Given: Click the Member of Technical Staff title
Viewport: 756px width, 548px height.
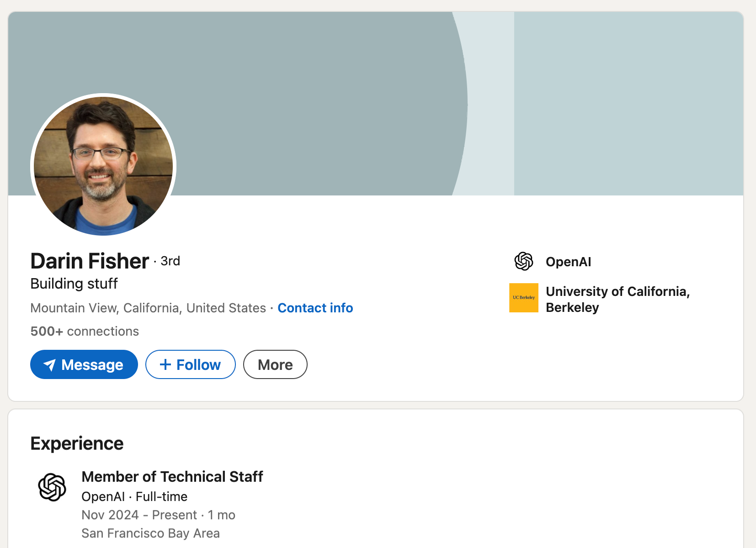Looking at the screenshot, I should (172, 476).
